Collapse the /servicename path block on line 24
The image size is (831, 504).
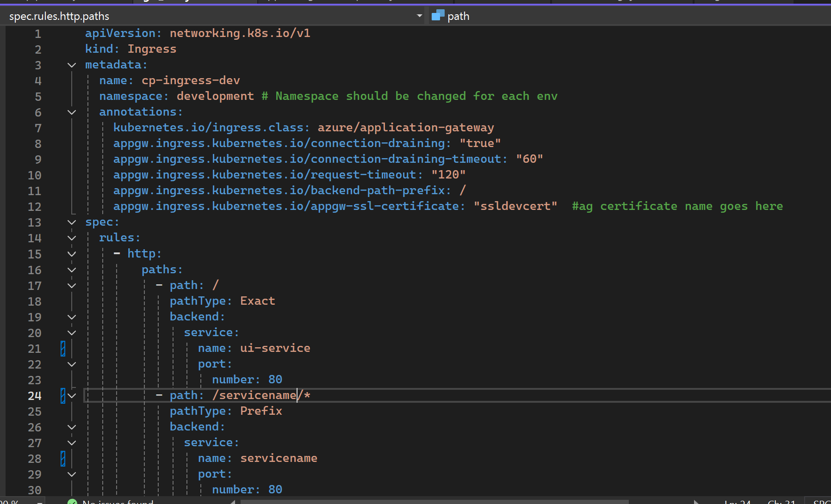72,396
